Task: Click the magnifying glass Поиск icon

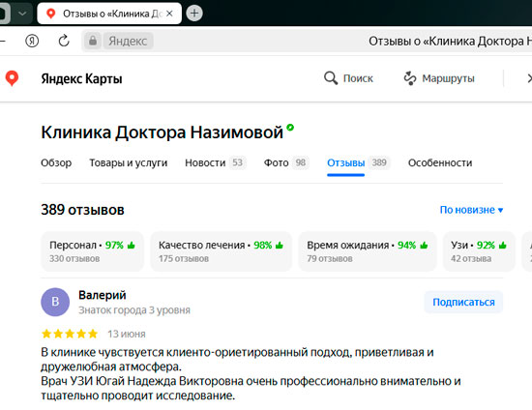Action: click(x=331, y=78)
